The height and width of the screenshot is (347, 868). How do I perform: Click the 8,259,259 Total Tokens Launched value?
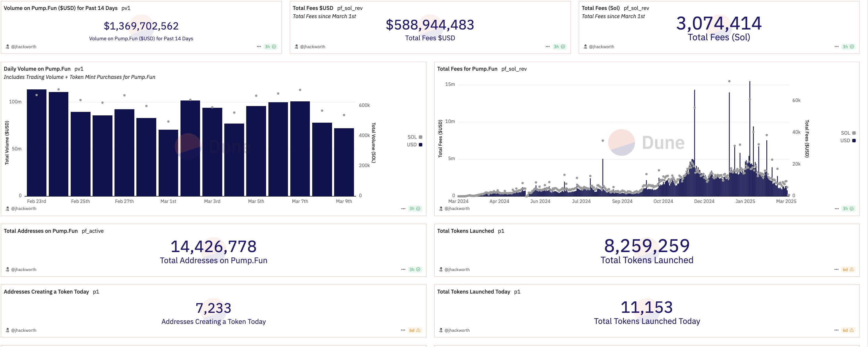click(647, 246)
